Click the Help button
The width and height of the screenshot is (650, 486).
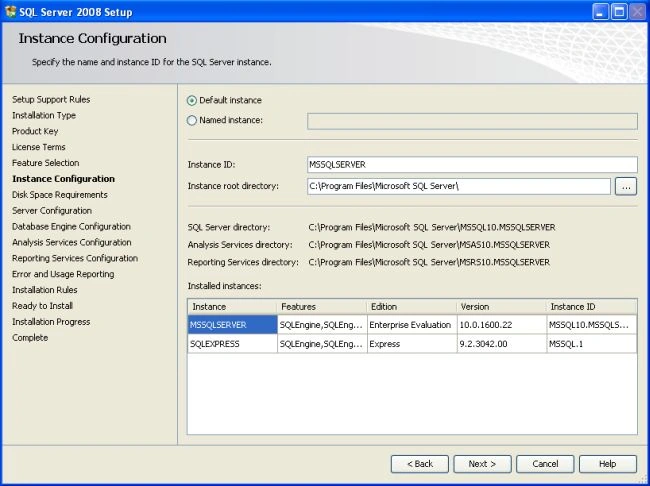(608, 464)
